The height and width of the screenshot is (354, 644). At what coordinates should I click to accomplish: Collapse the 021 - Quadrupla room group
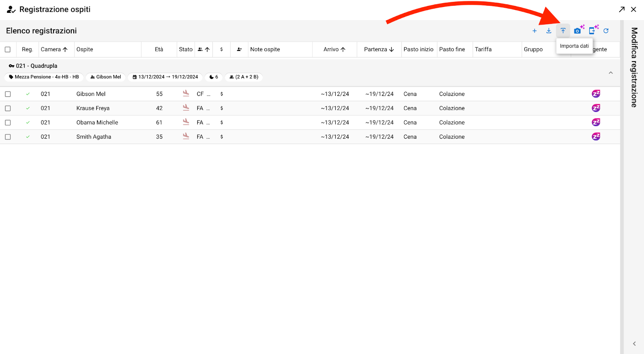click(x=611, y=73)
